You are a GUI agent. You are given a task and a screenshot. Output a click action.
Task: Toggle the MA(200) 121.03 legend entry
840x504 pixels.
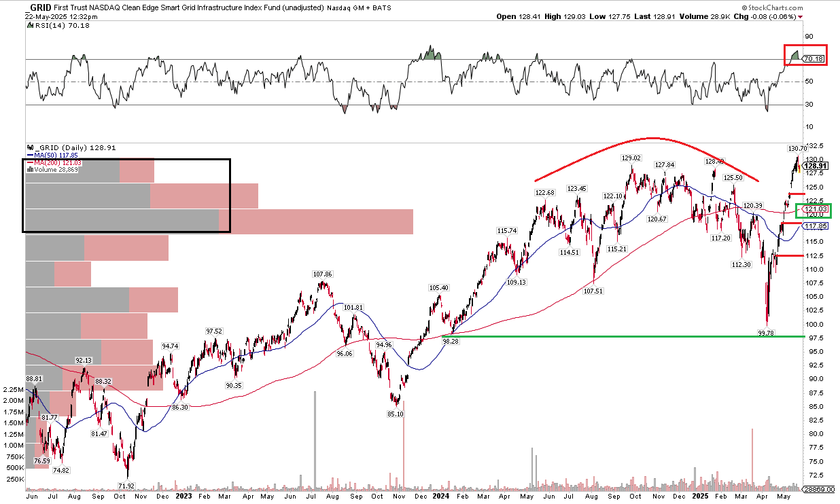(x=58, y=162)
